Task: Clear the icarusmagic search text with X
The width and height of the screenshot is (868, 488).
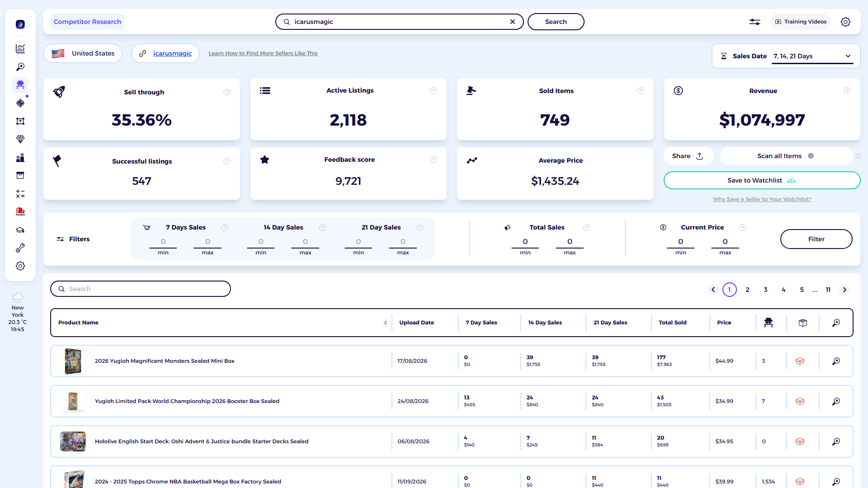Action: (513, 22)
